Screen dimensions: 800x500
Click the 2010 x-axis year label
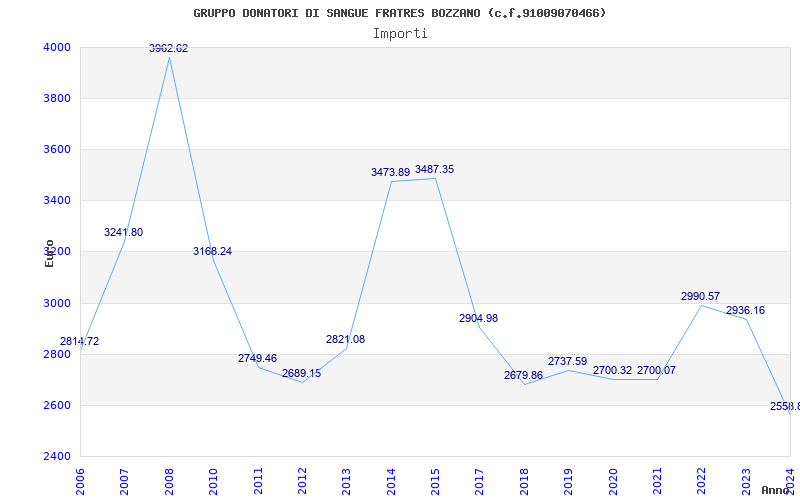213,481
